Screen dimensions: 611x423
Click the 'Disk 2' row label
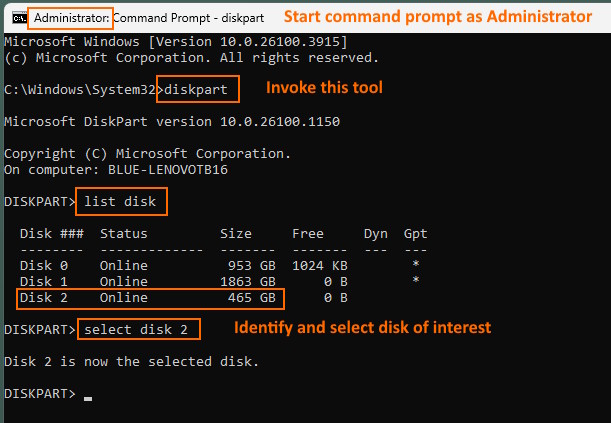pyautogui.click(x=44, y=298)
